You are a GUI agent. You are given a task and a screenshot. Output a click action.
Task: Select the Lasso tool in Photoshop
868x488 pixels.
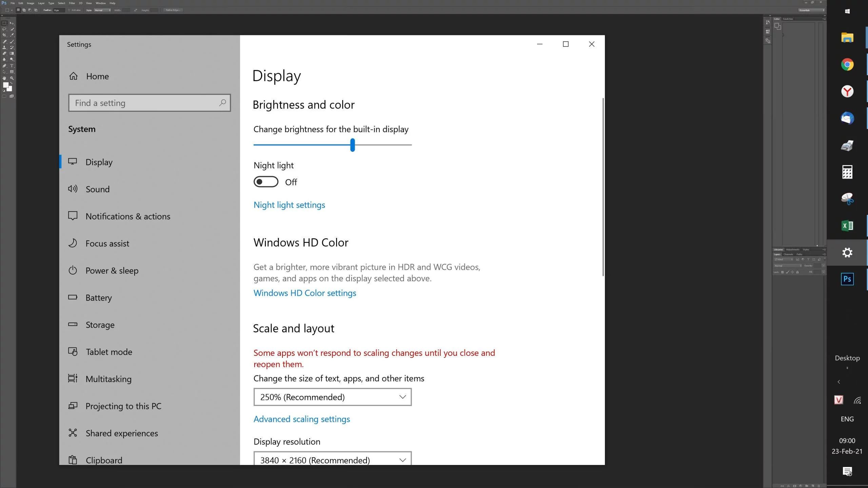[x=4, y=29]
